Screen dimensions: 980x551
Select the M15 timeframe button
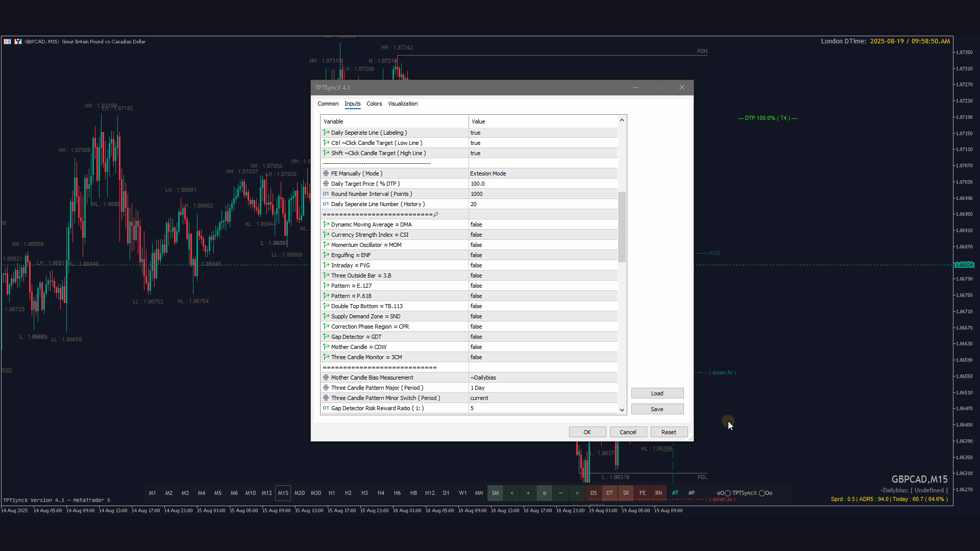pos(283,493)
